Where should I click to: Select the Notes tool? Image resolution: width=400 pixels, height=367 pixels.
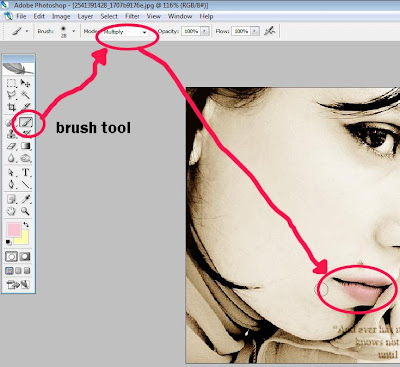[x=12, y=199]
